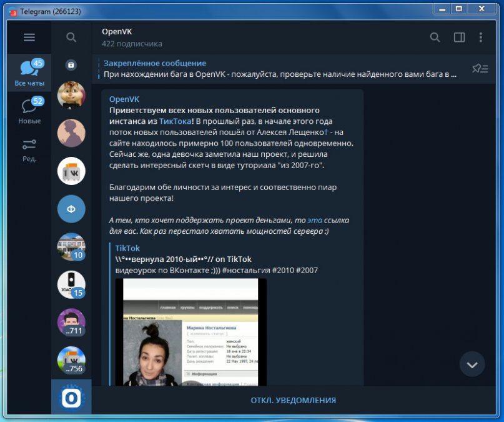Open the cartoon face chat with 711 unread
The height and width of the screenshot is (422, 504).
pyautogui.click(x=71, y=323)
